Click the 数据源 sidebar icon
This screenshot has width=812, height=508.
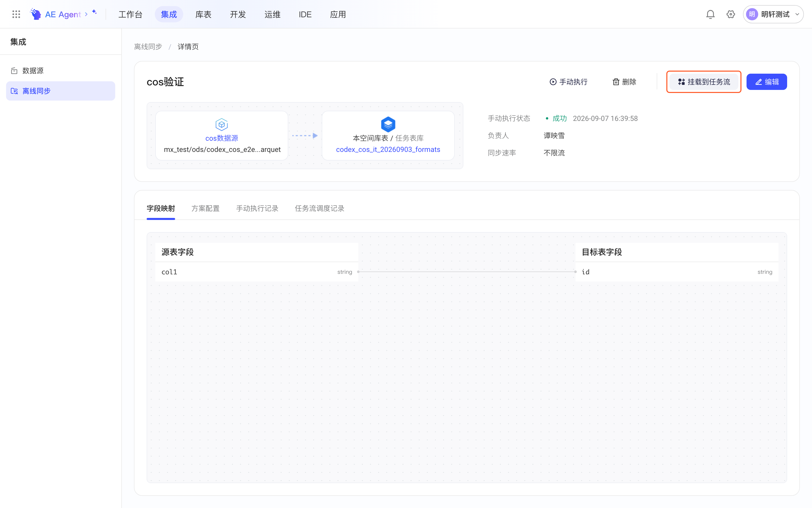14,71
